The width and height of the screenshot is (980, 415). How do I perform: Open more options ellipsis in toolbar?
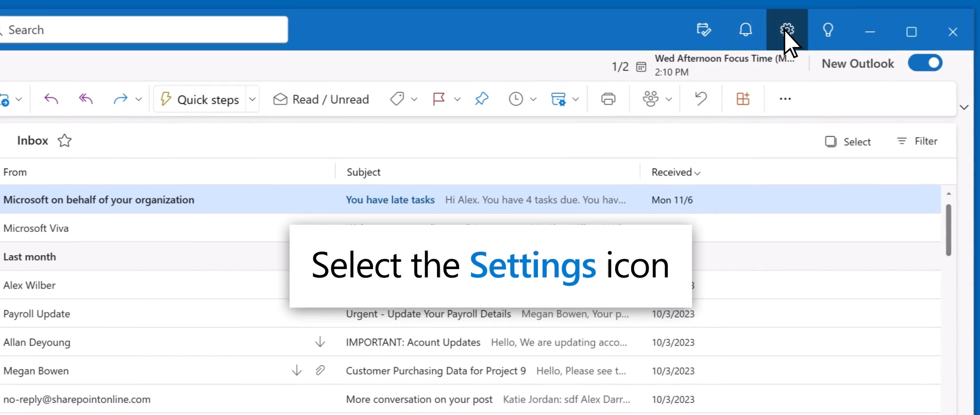pyautogui.click(x=785, y=98)
